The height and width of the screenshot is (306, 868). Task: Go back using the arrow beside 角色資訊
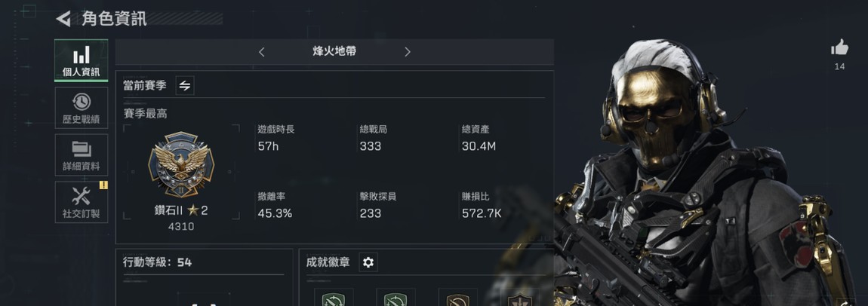(63, 19)
